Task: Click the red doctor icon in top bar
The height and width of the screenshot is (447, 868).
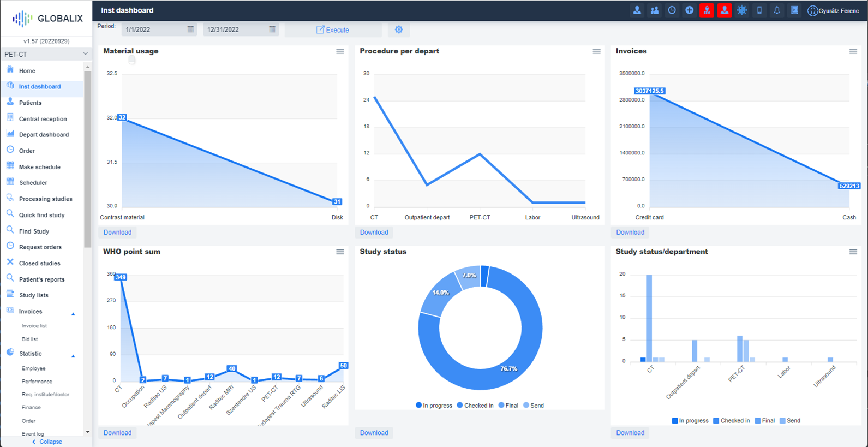Action: (x=707, y=10)
